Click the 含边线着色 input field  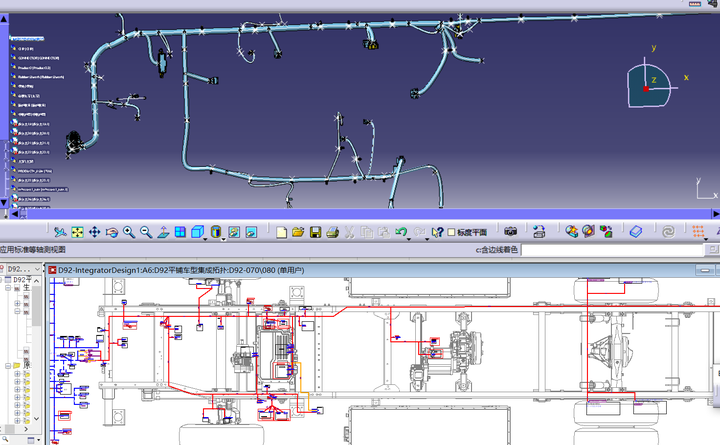(613, 250)
